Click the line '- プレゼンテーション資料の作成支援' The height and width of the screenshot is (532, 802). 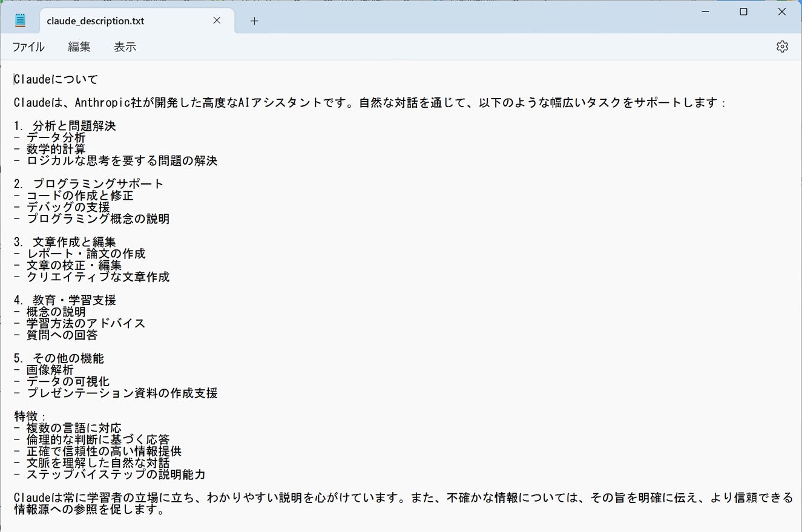click(x=116, y=393)
